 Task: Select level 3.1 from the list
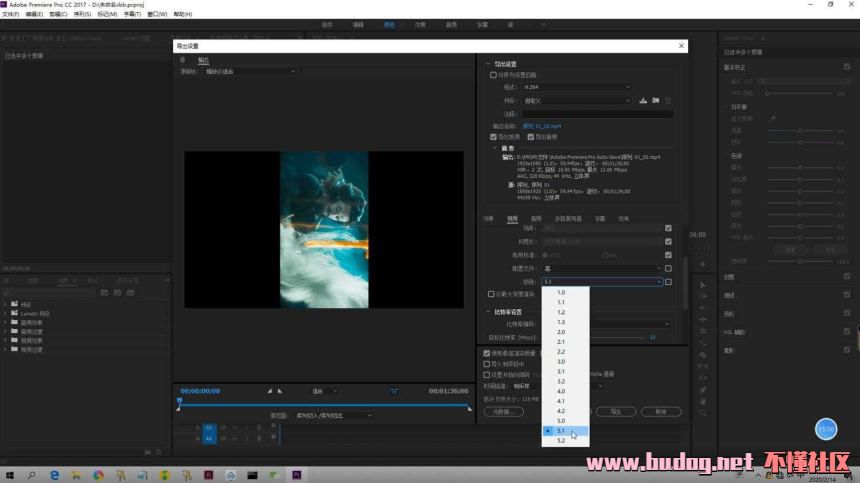click(565, 372)
